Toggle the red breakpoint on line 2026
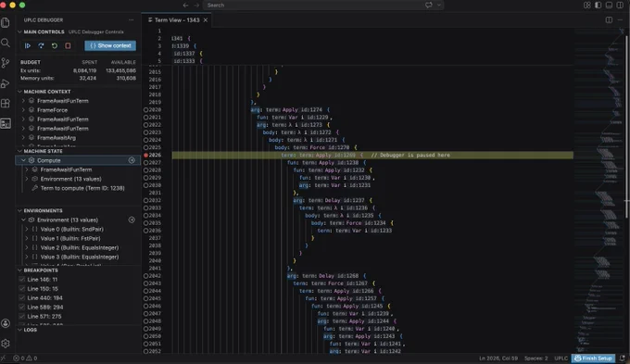 click(145, 155)
